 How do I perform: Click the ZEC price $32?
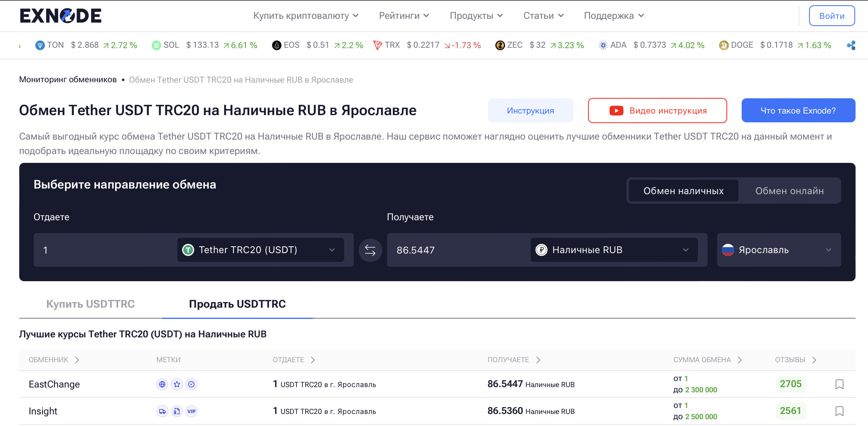537,45
